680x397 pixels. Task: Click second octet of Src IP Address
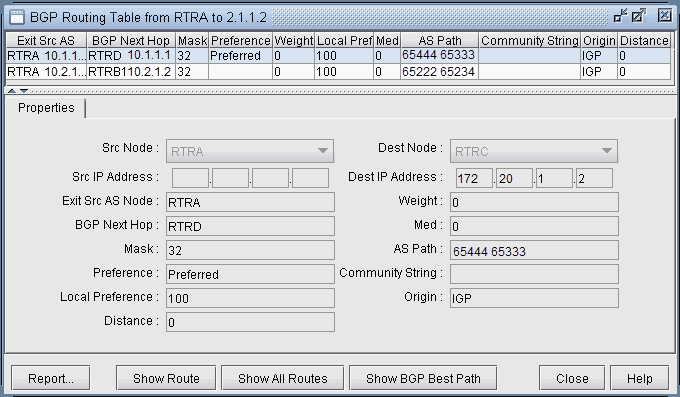tap(230, 178)
